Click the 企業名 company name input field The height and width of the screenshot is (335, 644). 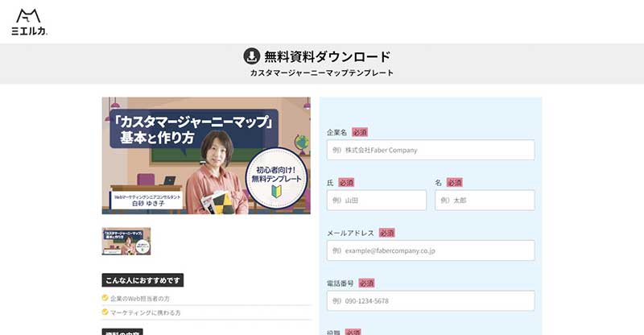pos(431,150)
